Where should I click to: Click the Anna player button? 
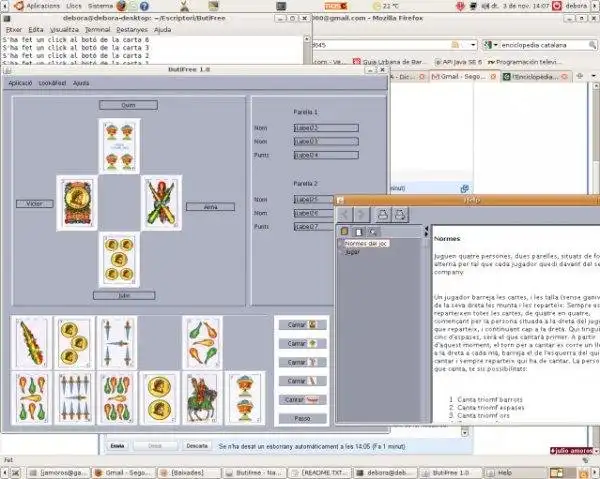(x=210, y=207)
